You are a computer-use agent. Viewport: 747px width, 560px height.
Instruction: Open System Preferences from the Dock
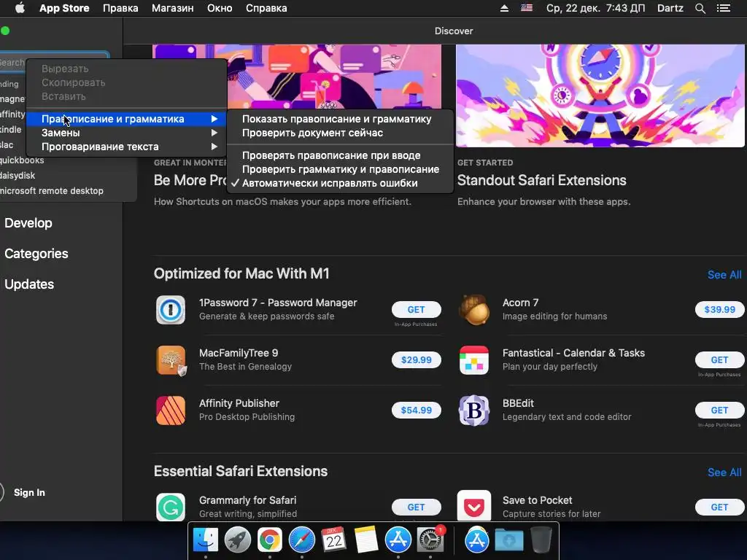point(430,540)
